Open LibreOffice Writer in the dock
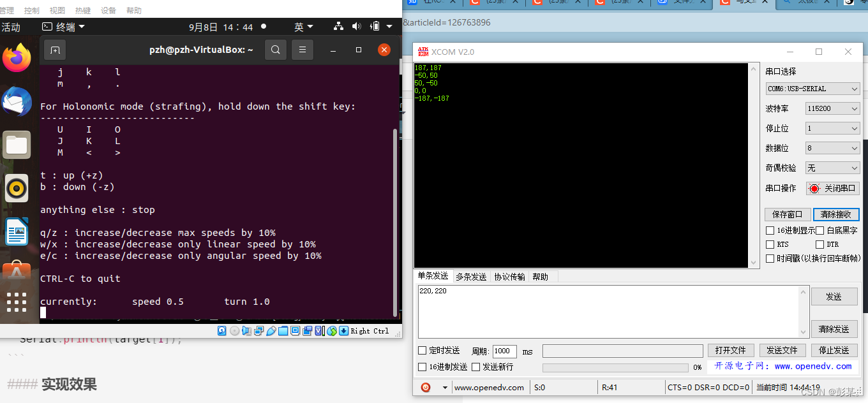Image resolution: width=868 pixels, height=403 pixels. 17,231
